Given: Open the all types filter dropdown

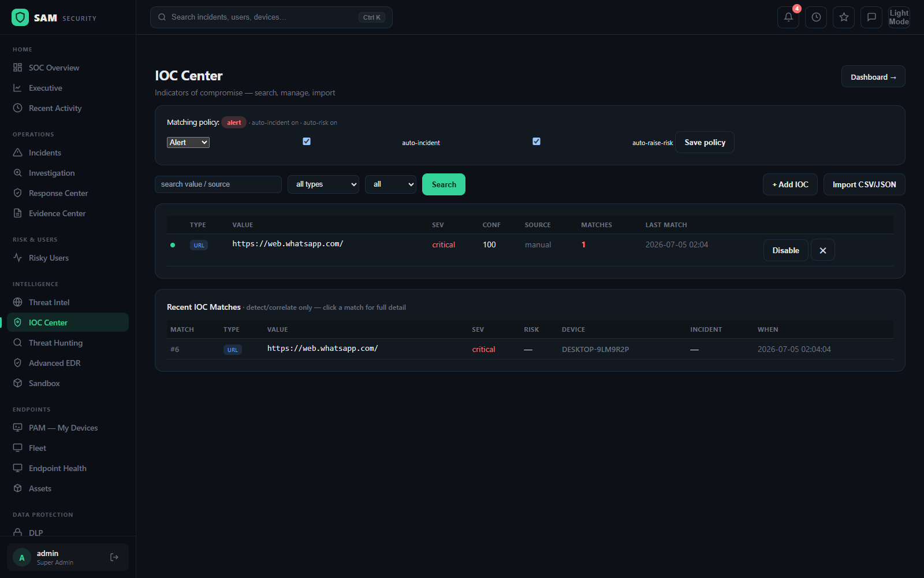Looking at the screenshot, I should pyautogui.click(x=323, y=184).
